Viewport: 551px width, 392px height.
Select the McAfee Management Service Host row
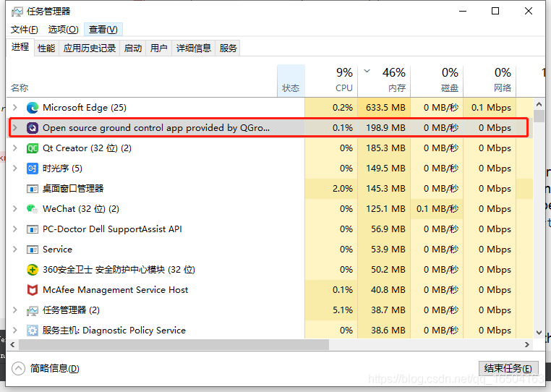[x=270, y=290]
